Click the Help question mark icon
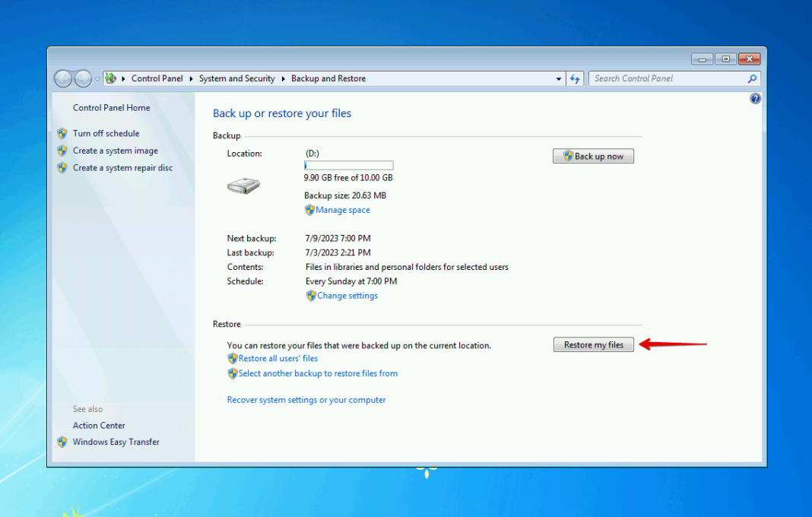 click(754, 98)
